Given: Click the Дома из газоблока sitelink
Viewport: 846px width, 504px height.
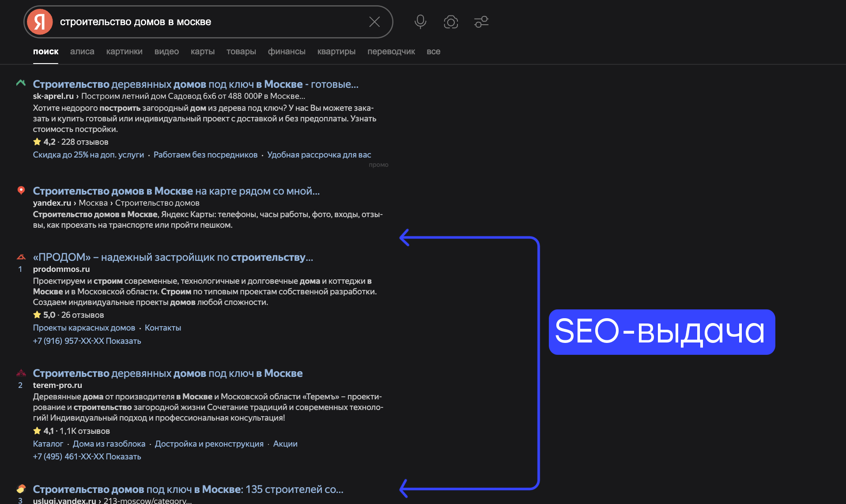Looking at the screenshot, I should coord(109,444).
